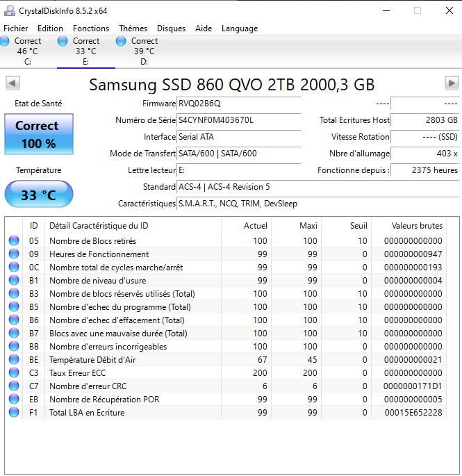Screen dimensions: 462x476
Task: Select the Total LBA en Ecriture row
Action: click(x=225, y=412)
